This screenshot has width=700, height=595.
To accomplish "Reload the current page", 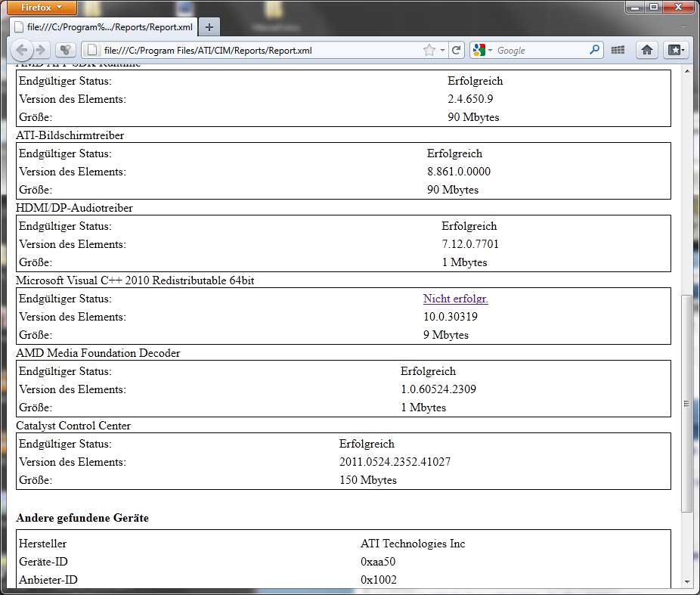I will click(456, 50).
